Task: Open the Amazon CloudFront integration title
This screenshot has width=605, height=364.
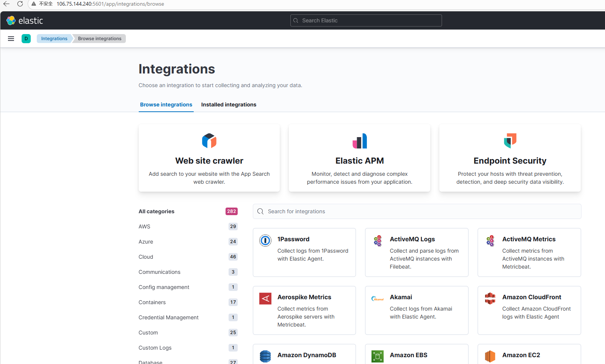Action: (x=532, y=297)
